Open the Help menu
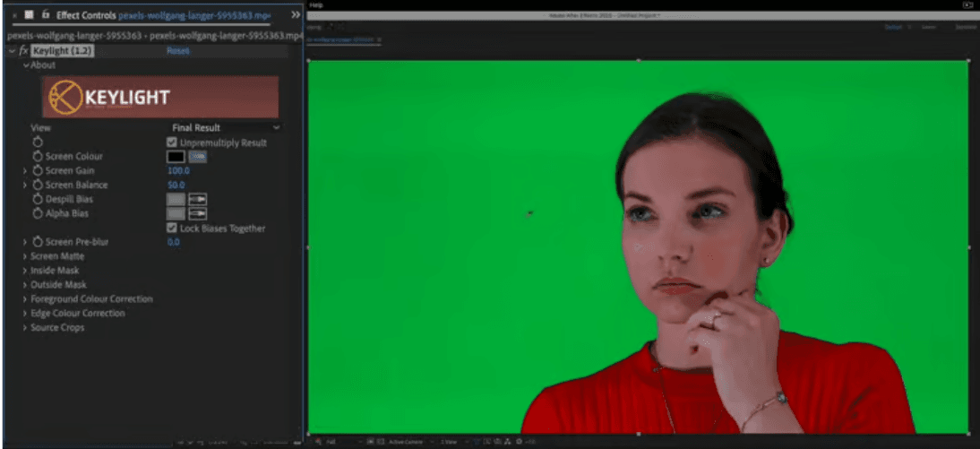Screen dimensions: 980x449 click(315, 4)
